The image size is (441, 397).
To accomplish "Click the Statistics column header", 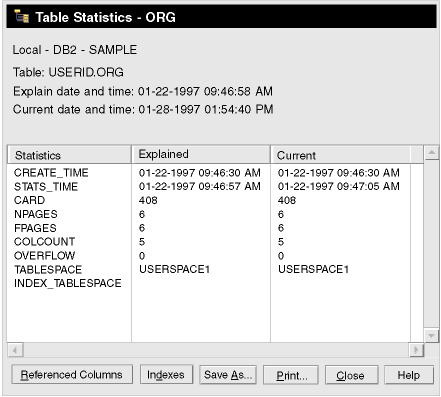I will (x=69, y=155).
